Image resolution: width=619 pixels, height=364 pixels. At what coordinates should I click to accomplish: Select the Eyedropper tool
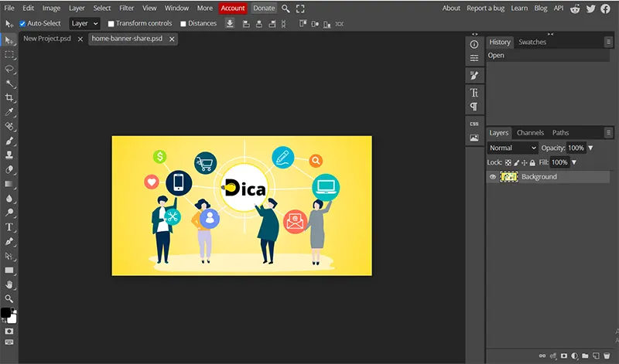tap(9, 112)
